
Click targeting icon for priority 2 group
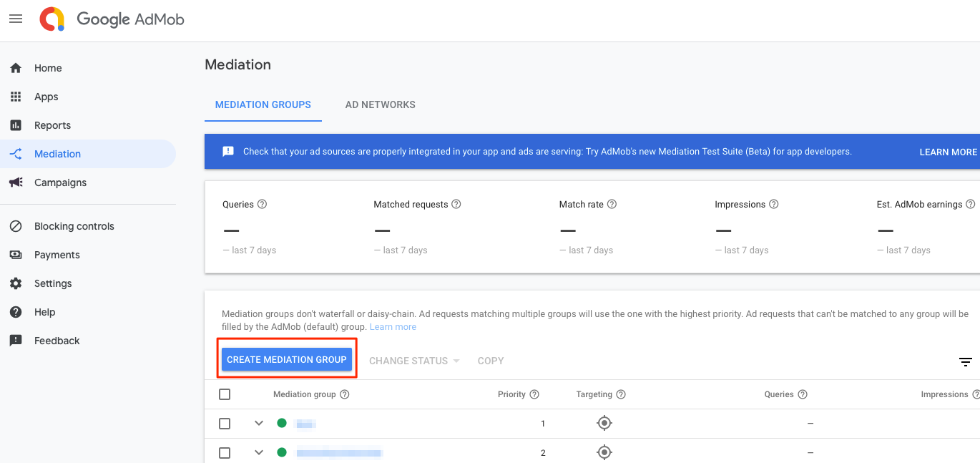tap(604, 452)
